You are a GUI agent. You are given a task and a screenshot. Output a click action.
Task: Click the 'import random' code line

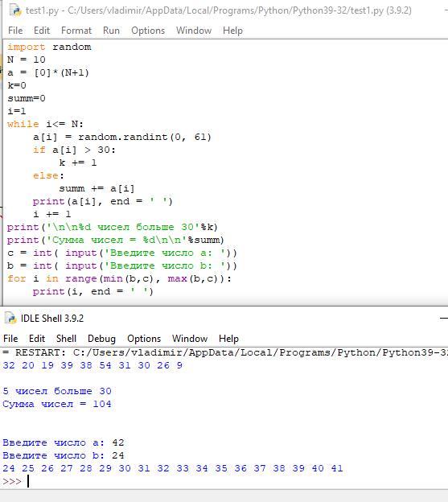(49, 47)
